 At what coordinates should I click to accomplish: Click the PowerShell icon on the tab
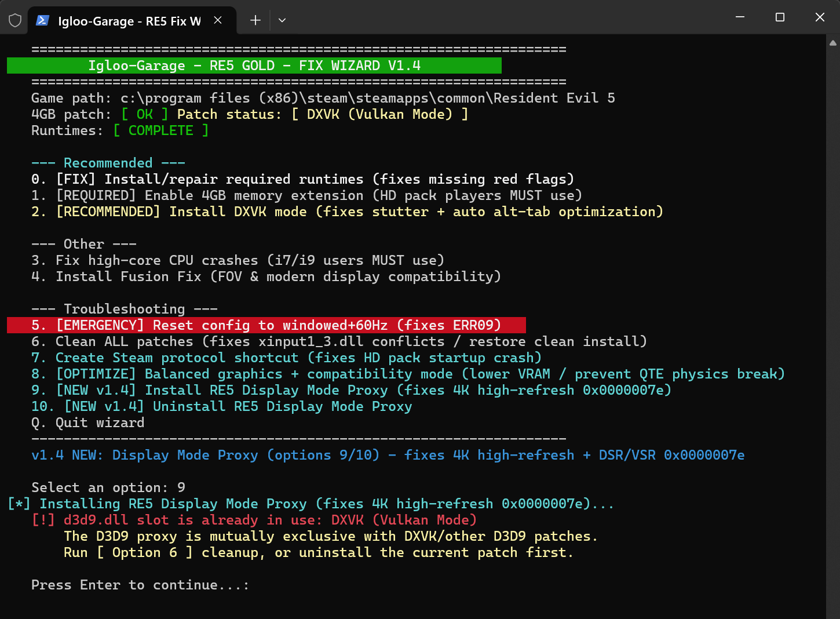point(42,20)
